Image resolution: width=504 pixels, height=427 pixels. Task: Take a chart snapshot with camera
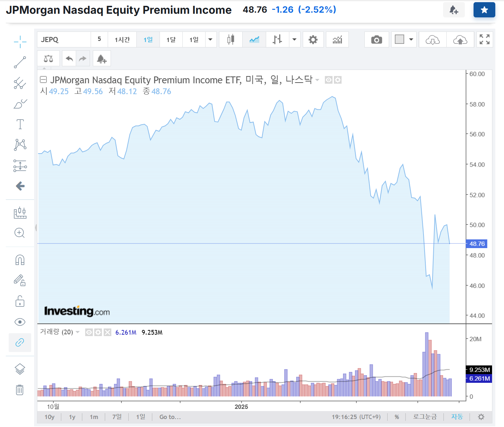pos(377,39)
